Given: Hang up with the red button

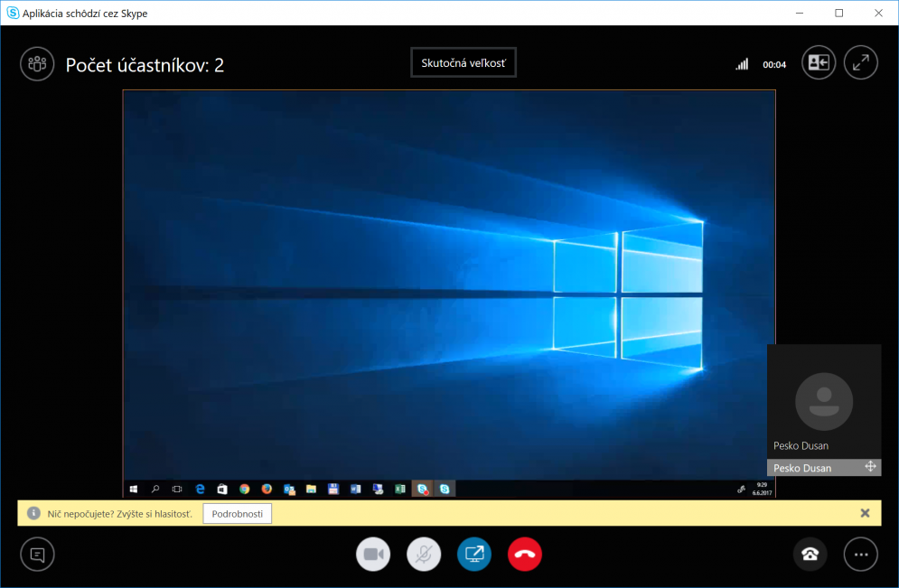Looking at the screenshot, I should point(525,555).
